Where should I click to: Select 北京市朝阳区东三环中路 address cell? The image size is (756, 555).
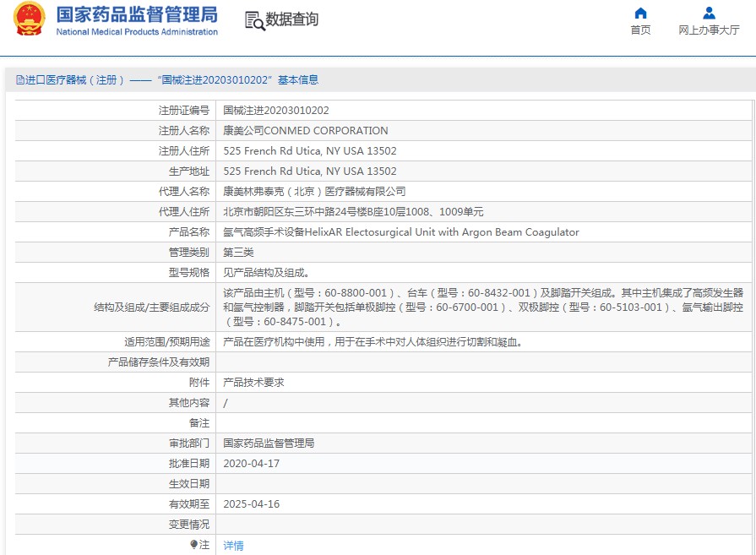[x=353, y=212]
